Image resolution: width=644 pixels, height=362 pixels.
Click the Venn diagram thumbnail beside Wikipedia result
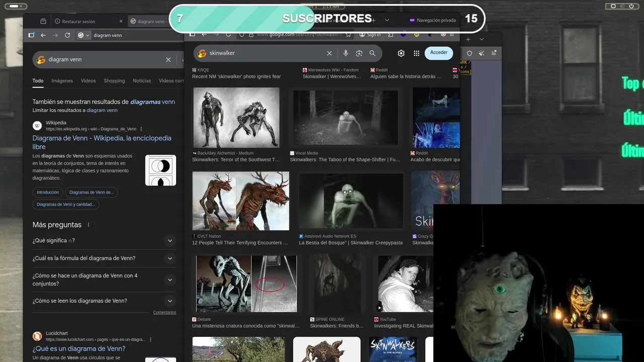point(160,170)
